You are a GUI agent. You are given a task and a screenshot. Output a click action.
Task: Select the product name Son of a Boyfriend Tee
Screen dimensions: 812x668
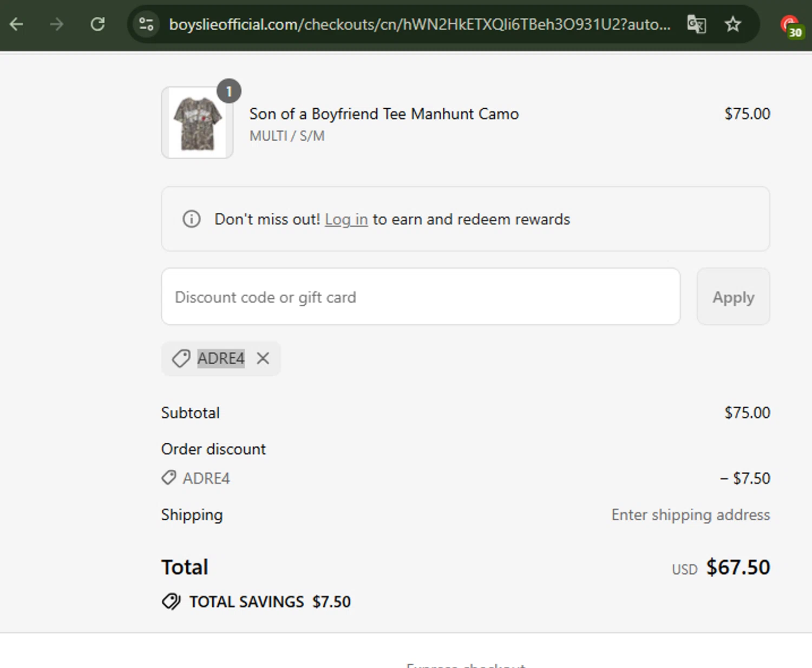pyautogui.click(x=384, y=114)
